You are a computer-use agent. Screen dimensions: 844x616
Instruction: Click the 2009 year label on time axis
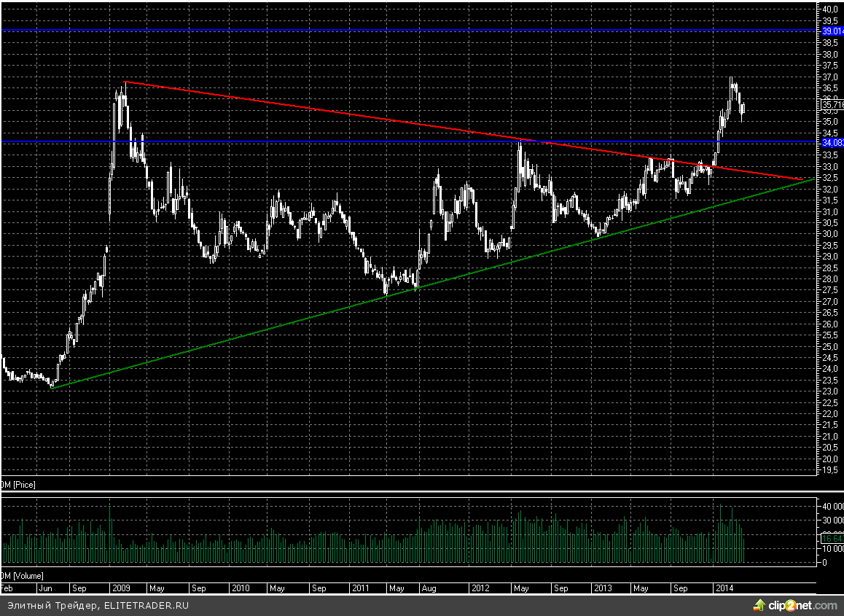point(121,588)
